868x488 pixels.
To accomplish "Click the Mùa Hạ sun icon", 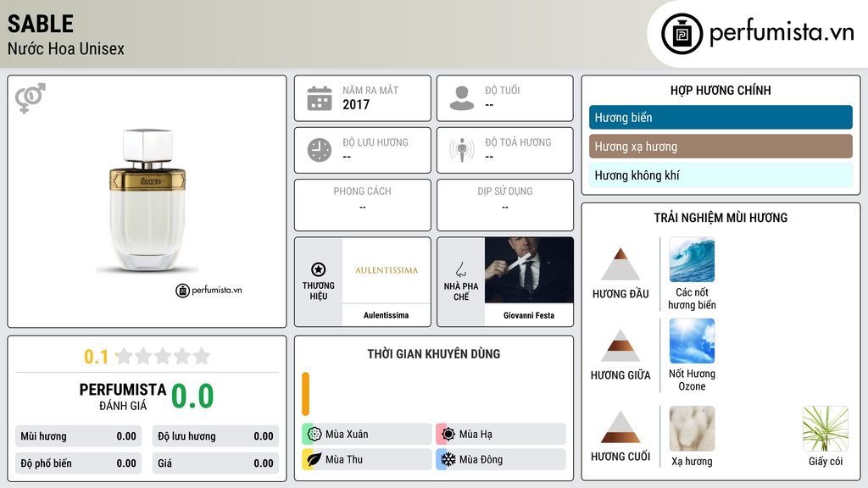I will [448, 435].
